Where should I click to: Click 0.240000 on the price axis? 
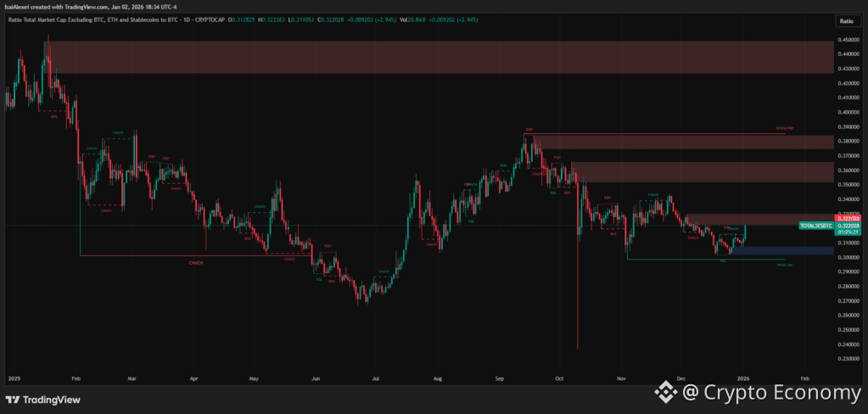(x=848, y=344)
